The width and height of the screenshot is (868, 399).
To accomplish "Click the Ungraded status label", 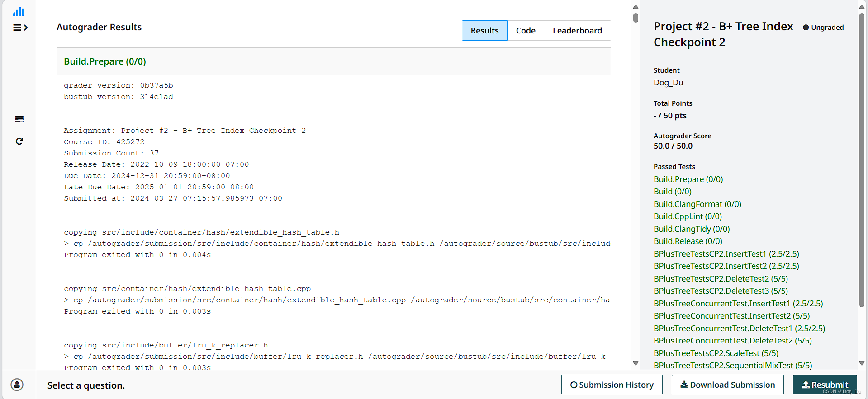I will pyautogui.click(x=823, y=28).
